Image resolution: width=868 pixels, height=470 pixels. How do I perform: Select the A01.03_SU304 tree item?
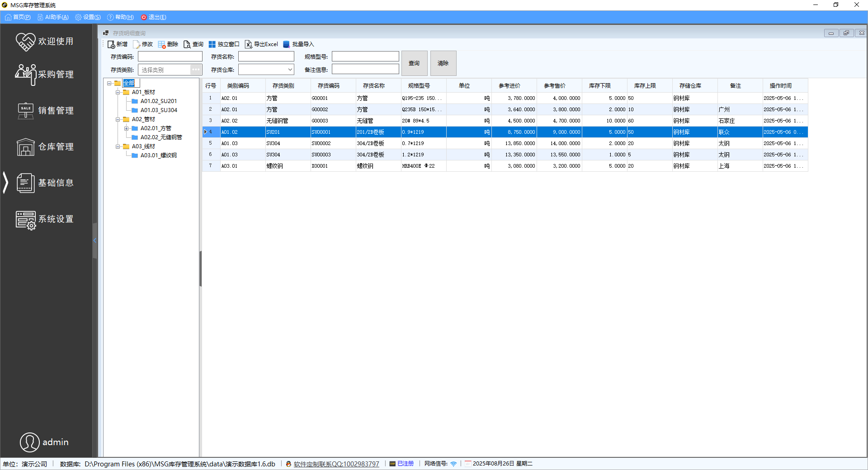pos(159,110)
